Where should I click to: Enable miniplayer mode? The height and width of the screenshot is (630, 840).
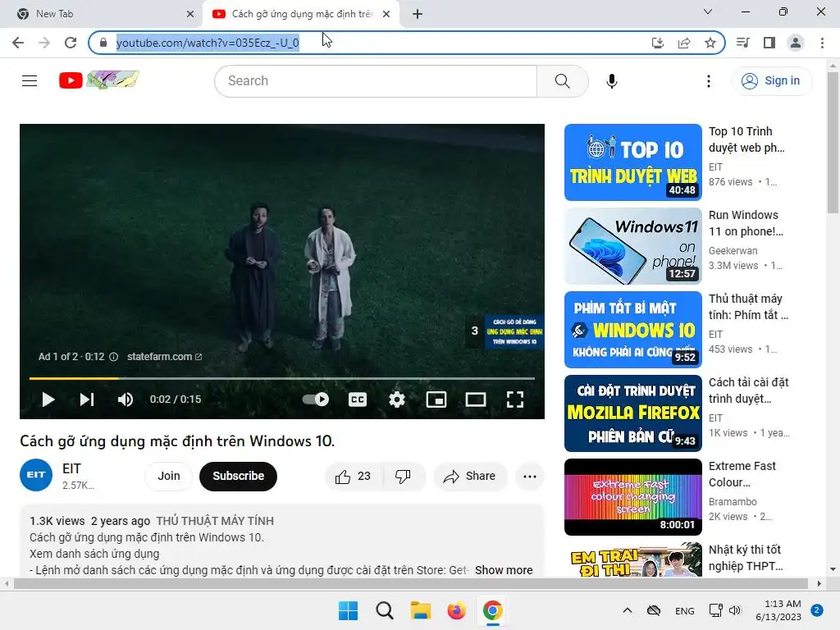(x=436, y=399)
